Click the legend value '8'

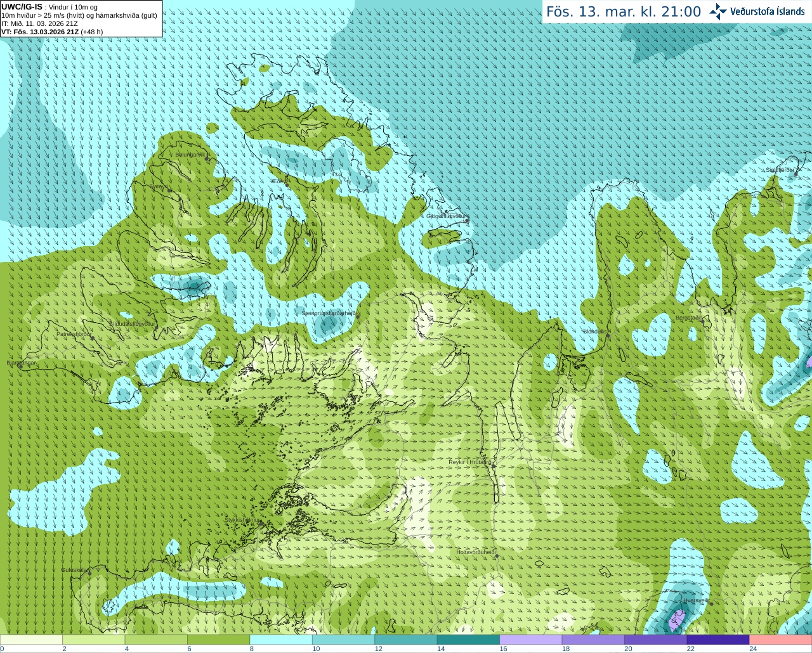tap(252, 649)
